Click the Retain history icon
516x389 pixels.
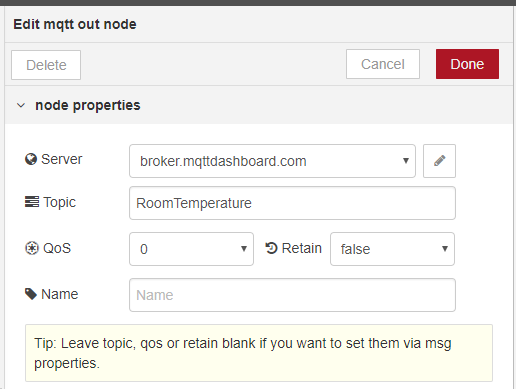click(271, 248)
